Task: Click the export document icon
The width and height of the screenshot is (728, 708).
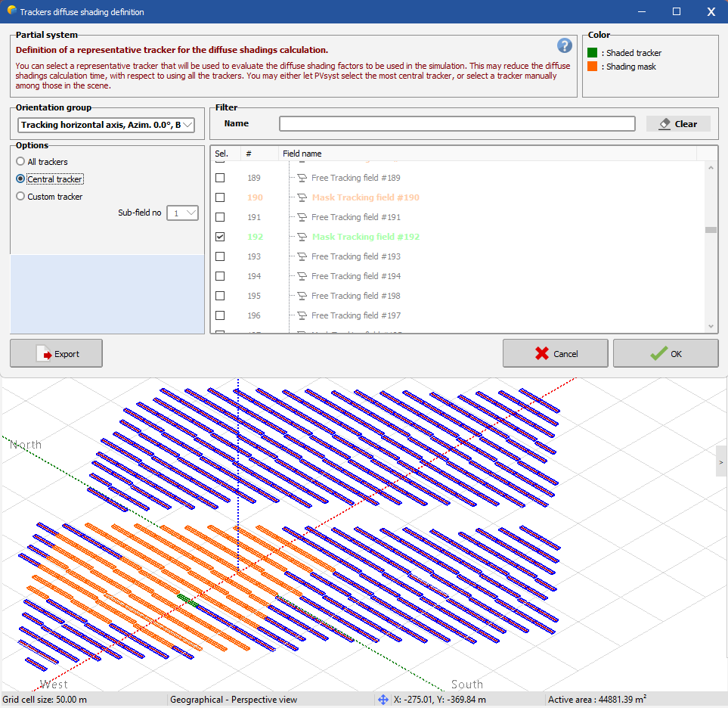Action: (x=44, y=353)
